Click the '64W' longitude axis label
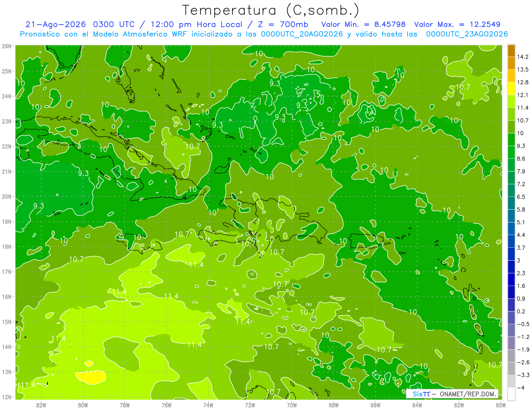Image resolution: width=532 pixels, height=411 pixels. coord(417,405)
